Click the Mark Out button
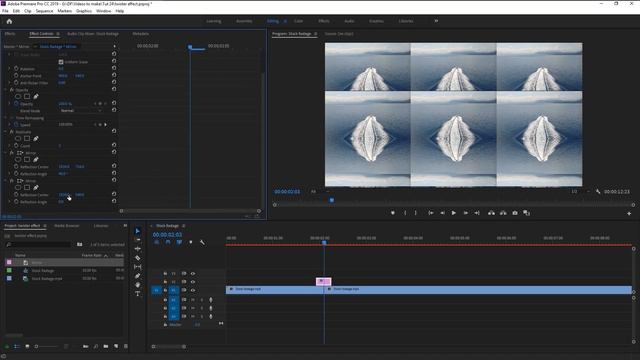640x360 pixels. pyautogui.click(x=416, y=213)
